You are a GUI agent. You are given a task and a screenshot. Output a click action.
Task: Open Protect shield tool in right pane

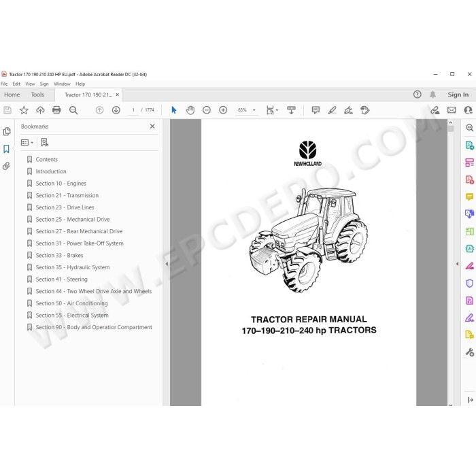click(469, 284)
